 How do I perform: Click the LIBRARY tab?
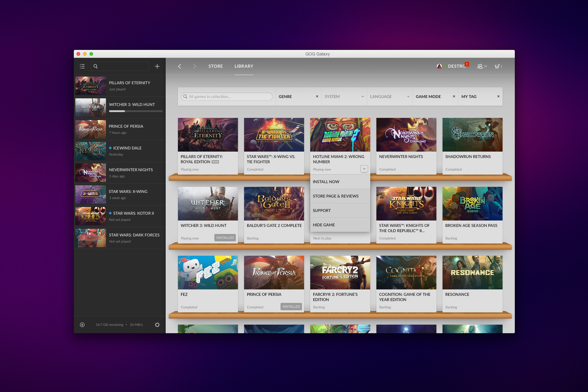(244, 66)
